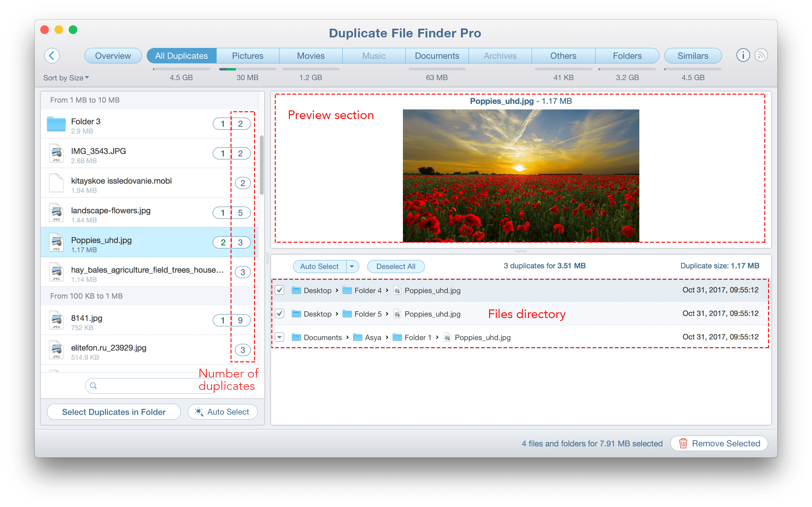
Task: Toggle checkbox for Desktop Folder 5 Poppies_uhd.jpg
Action: (x=279, y=314)
